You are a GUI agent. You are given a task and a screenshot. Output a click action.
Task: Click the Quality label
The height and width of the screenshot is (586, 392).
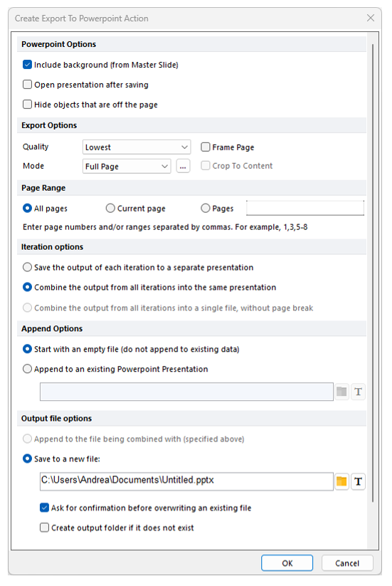point(36,147)
